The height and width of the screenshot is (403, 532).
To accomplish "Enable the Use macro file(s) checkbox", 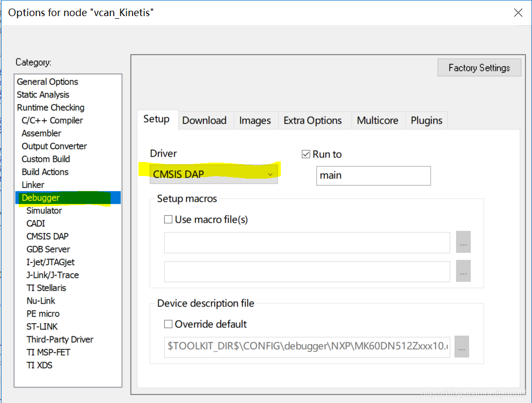I will [168, 219].
